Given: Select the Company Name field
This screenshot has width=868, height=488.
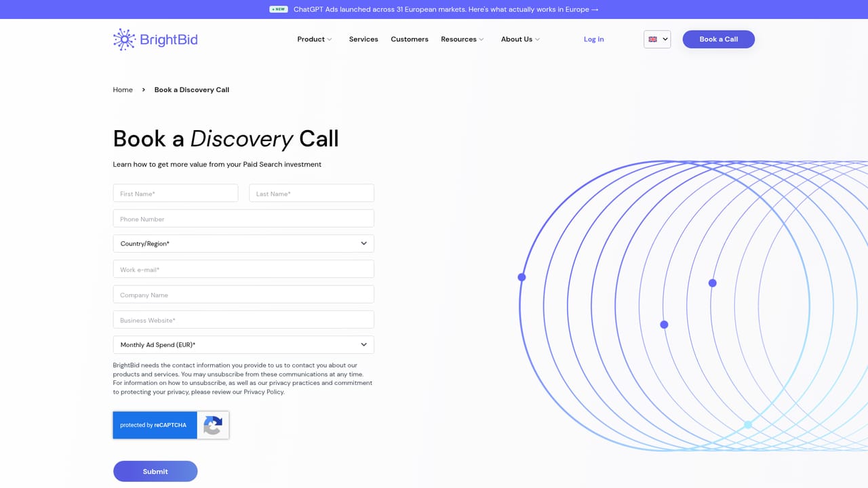Looking at the screenshot, I should coord(243,294).
